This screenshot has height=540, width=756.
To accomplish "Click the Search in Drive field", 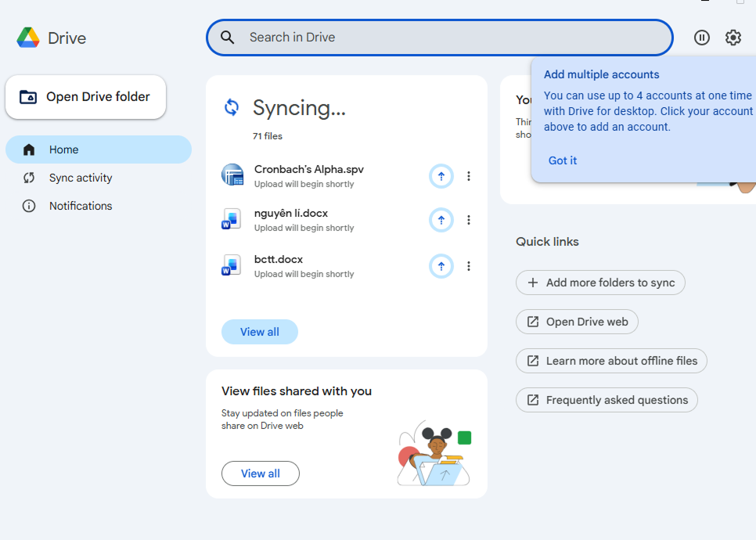I will pos(454,38).
